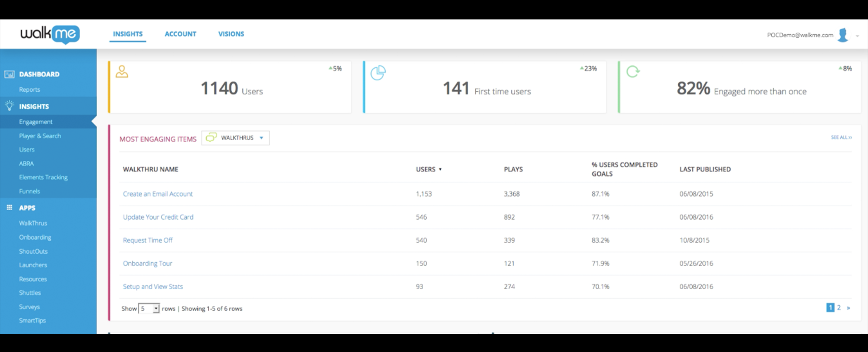This screenshot has width=868, height=352.
Task: Click the Dashboard chart icon in sidebar
Action: point(9,74)
